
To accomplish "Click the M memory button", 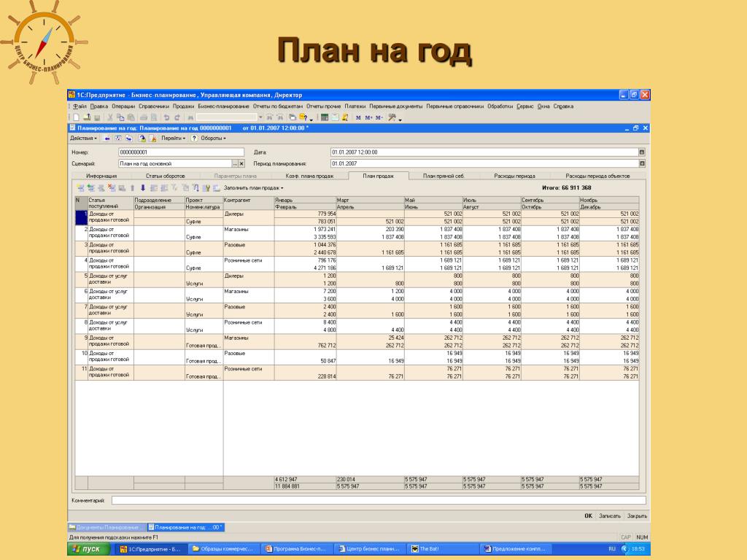I will 358,117.
